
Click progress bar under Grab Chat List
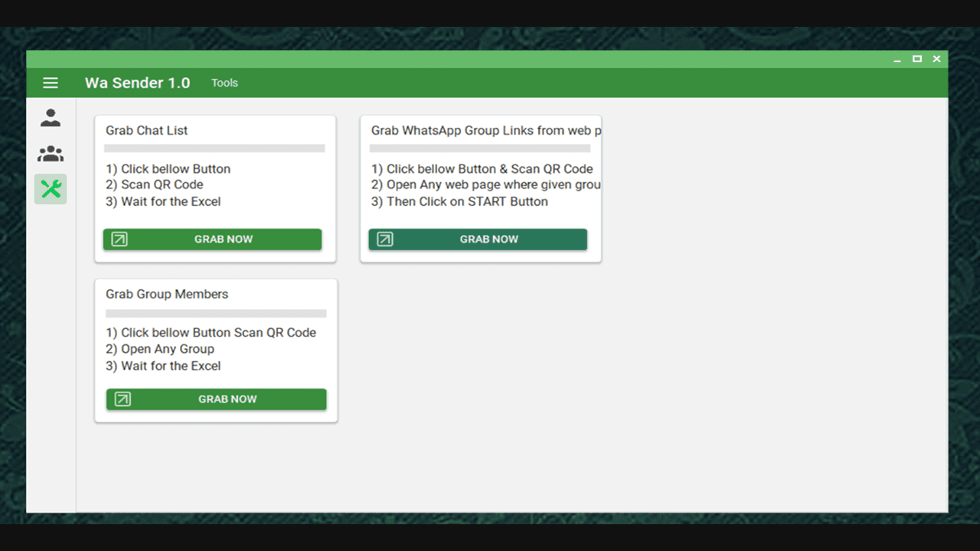coord(214,148)
